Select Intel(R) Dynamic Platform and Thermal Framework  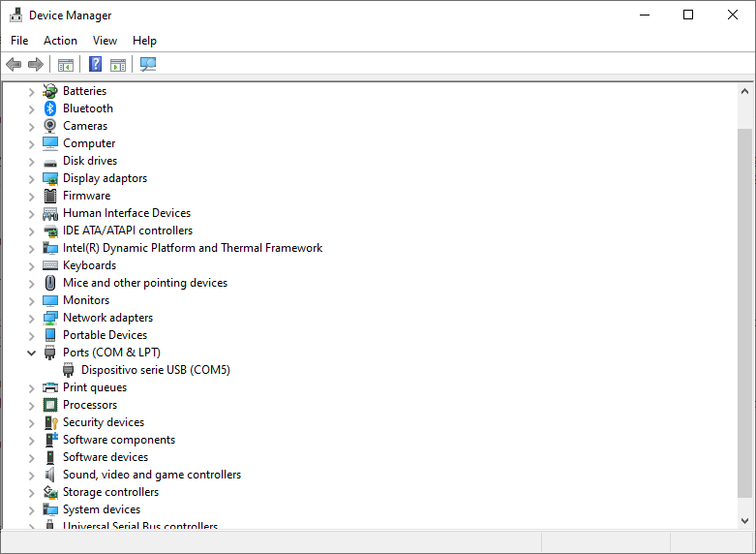coord(193,248)
